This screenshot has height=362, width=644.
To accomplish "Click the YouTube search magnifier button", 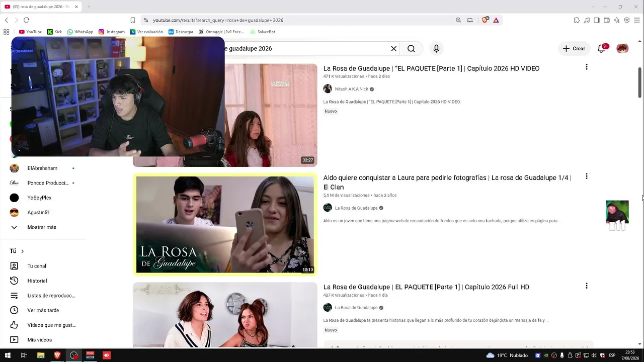I will coord(411,49).
